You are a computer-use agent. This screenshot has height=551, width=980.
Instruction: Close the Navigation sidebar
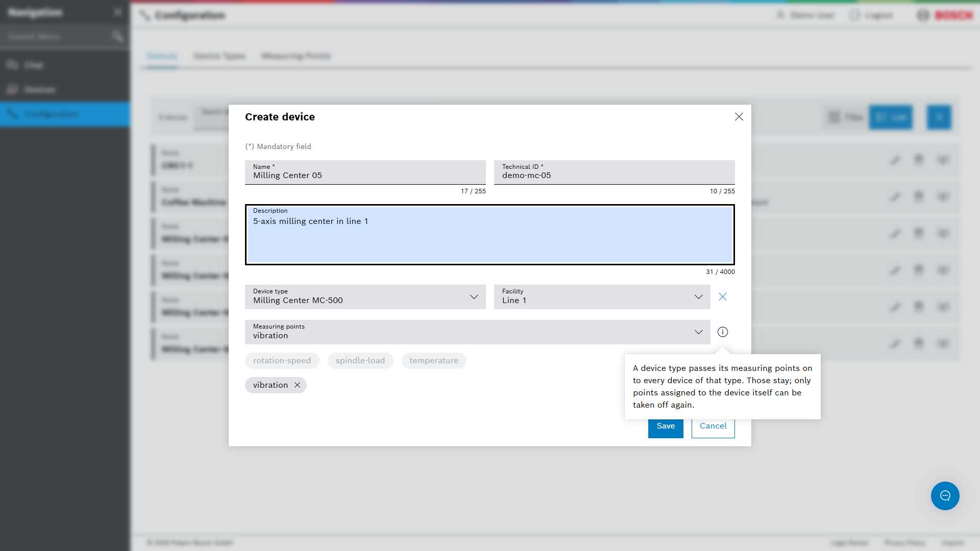coord(118,12)
